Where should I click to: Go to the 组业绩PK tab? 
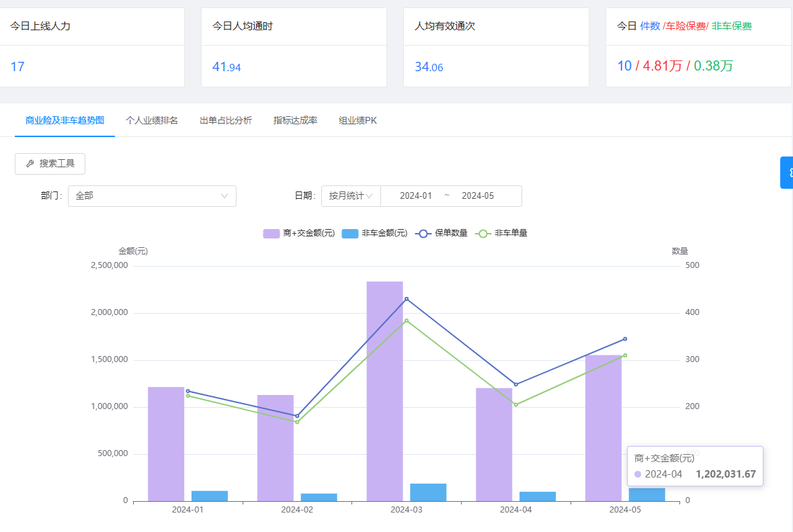[358, 121]
